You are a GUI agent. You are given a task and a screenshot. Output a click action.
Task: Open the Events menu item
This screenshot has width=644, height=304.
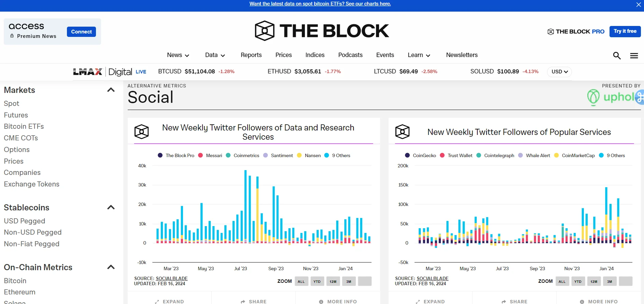click(x=385, y=55)
